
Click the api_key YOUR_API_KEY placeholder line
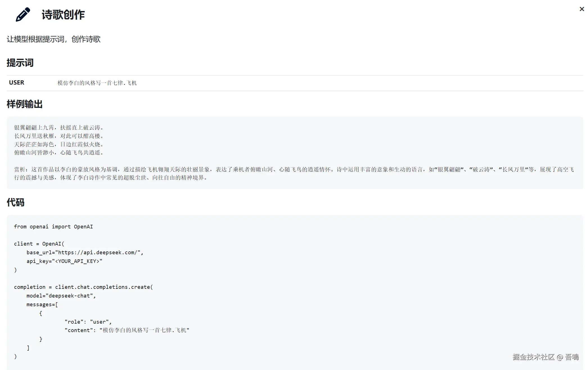point(64,261)
